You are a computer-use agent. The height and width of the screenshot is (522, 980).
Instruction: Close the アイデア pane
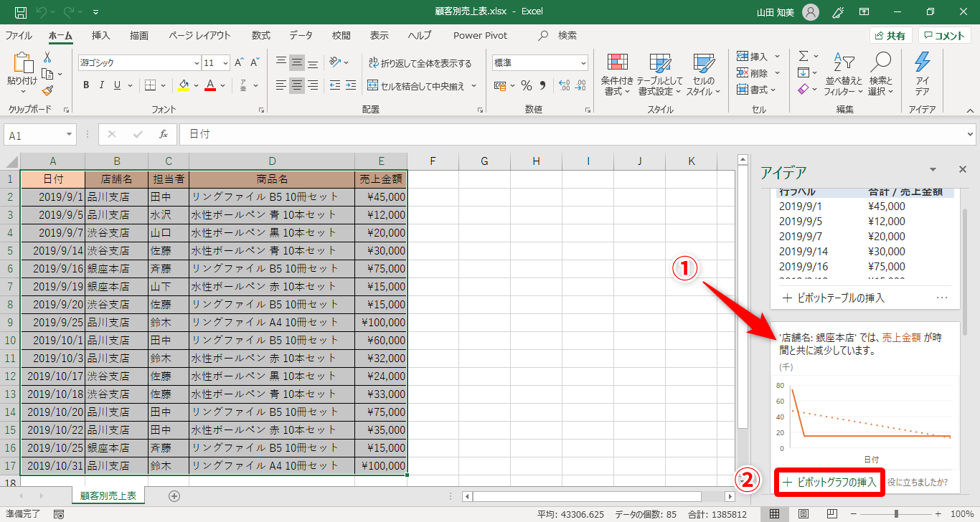coord(963,169)
